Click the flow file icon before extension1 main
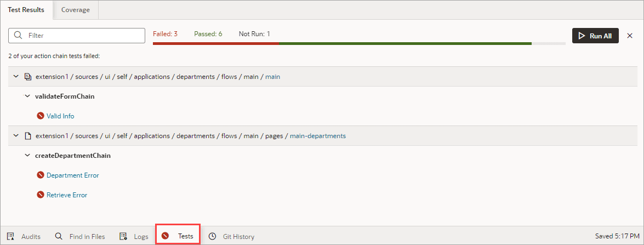 click(x=28, y=77)
